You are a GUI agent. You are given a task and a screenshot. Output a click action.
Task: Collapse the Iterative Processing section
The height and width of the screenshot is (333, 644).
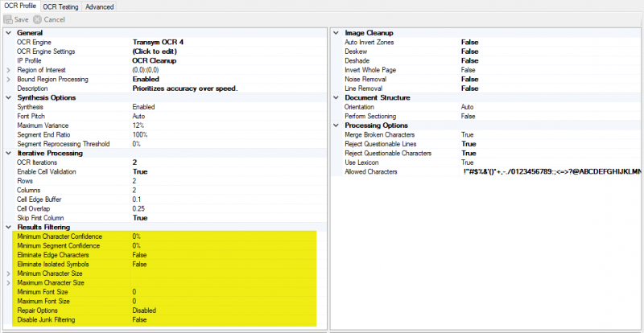tap(8, 153)
